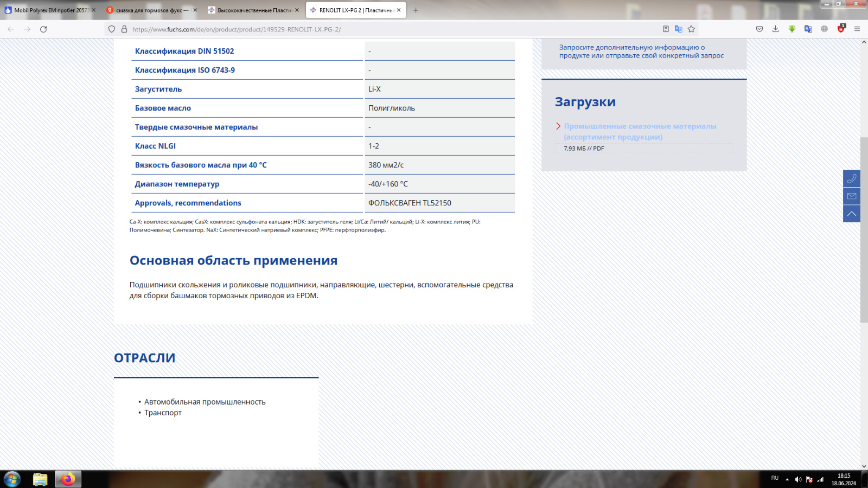Viewport: 868px width, 488px height.
Task: Open the network signal tray icon
Action: pos(820,479)
